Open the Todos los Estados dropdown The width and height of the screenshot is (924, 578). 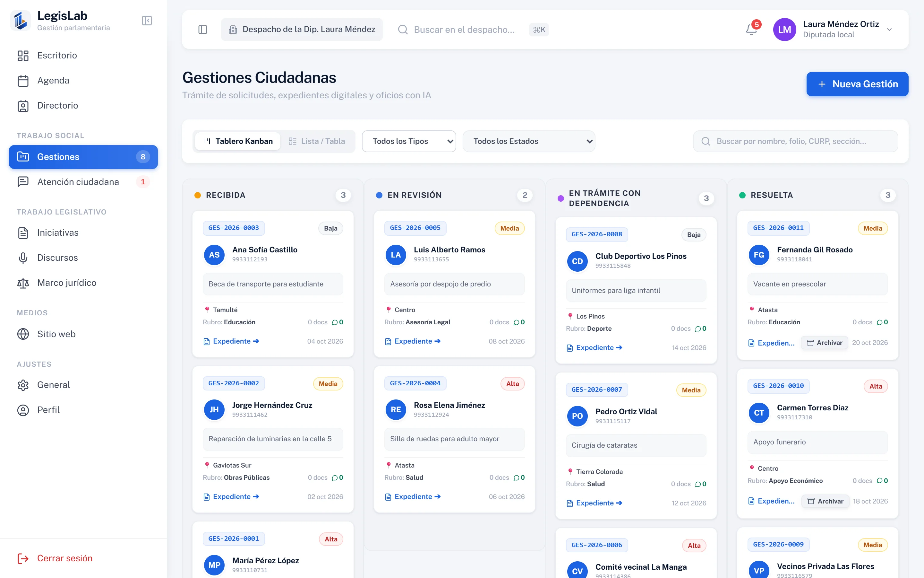click(529, 141)
